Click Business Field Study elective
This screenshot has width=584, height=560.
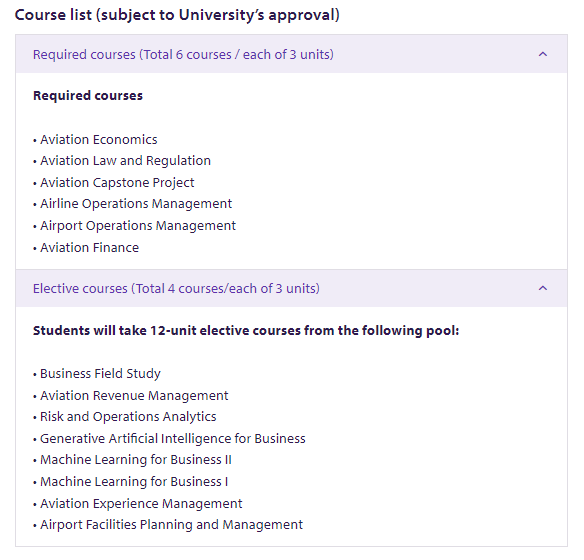100,373
